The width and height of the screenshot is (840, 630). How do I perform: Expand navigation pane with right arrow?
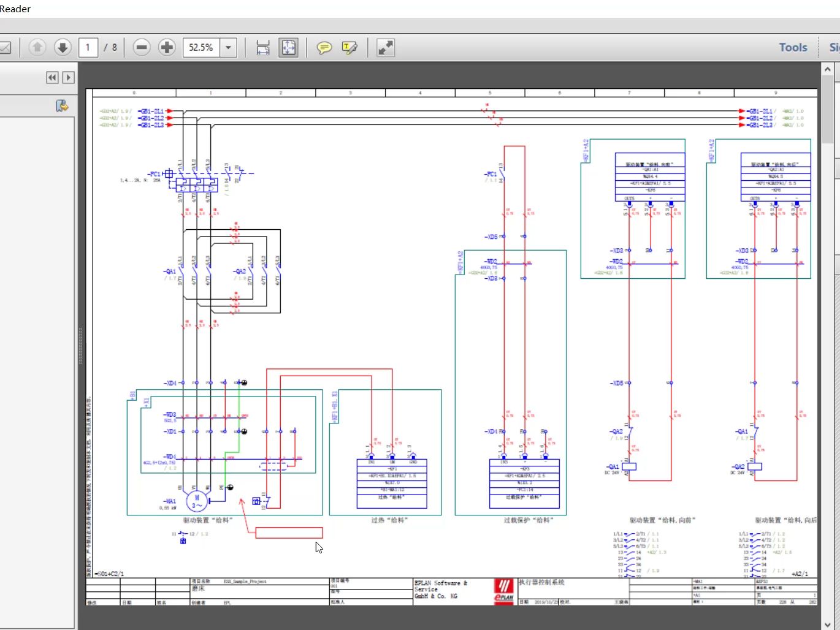[69, 77]
